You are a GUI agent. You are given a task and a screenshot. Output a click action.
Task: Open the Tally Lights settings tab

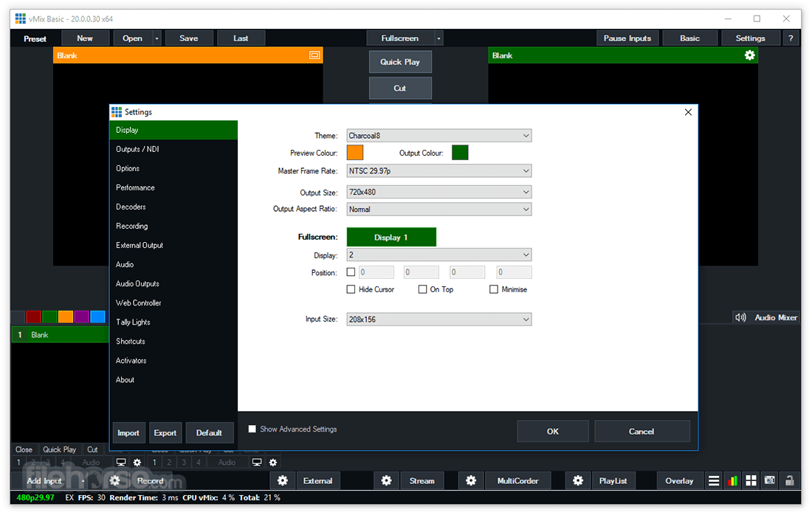[173, 322]
